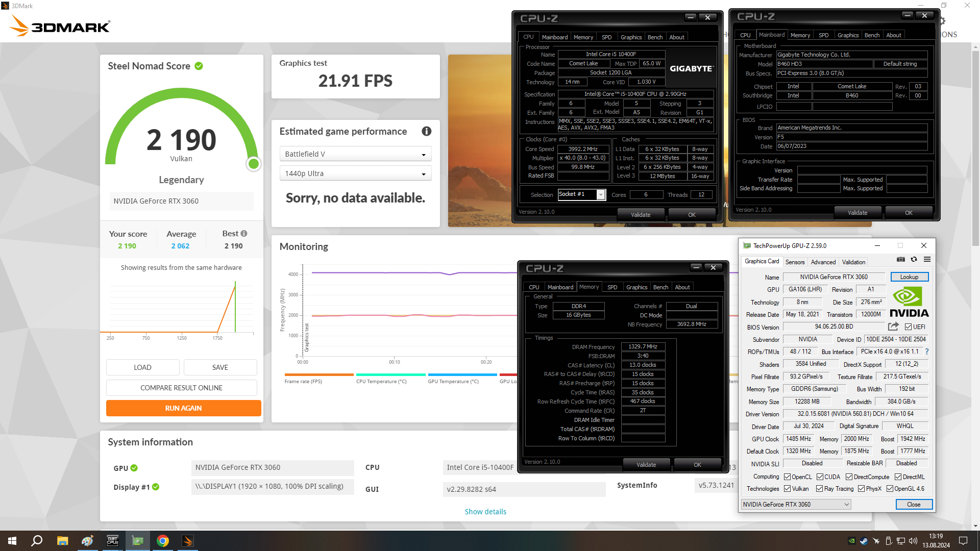The height and width of the screenshot is (551, 980).
Task: Click the Steam tray icon
Action: pyautogui.click(x=864, y=541)
